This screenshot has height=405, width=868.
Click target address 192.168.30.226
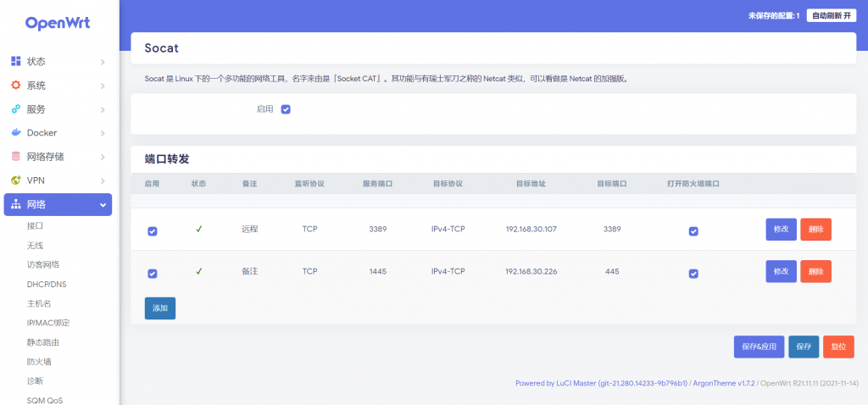[x=531, y=271]
